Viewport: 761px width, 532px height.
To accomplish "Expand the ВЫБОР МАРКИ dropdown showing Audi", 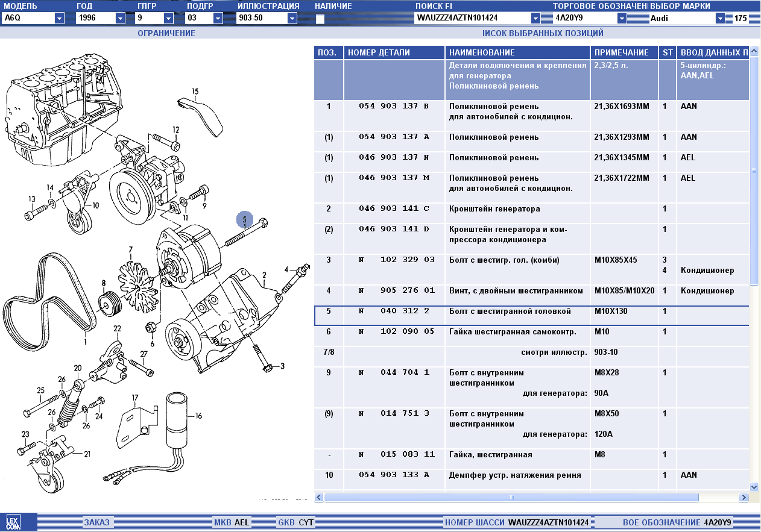I will click(720, 18).
